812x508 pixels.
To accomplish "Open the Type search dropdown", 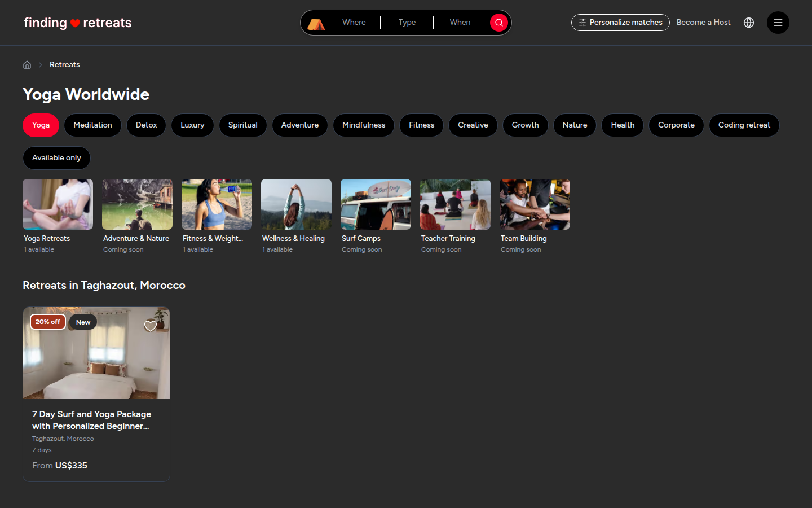I will [407, 23].
